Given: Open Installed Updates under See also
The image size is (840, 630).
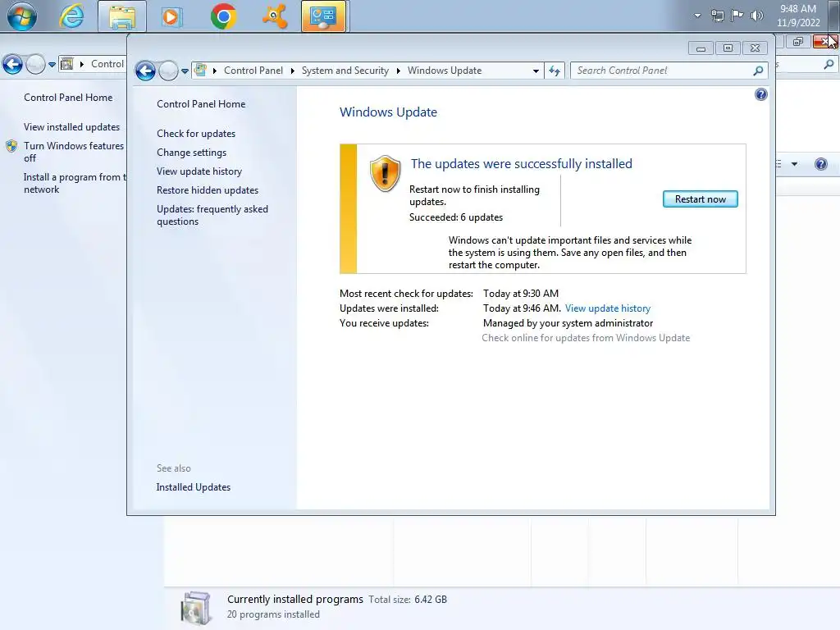Looking at the screenshot, I should (x=194, y=487).
